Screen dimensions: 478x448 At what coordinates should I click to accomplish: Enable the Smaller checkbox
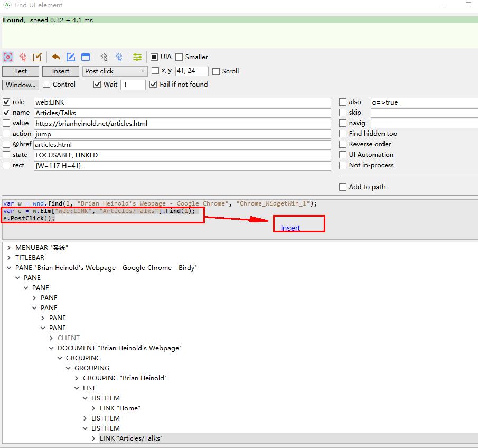click(x=180, y=57)
